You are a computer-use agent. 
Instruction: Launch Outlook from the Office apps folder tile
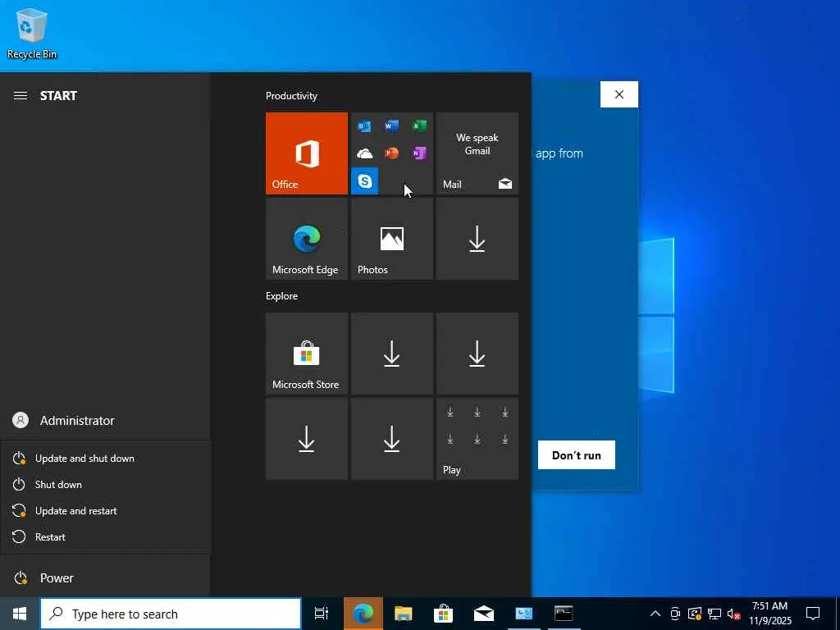[x=364, y=126]
